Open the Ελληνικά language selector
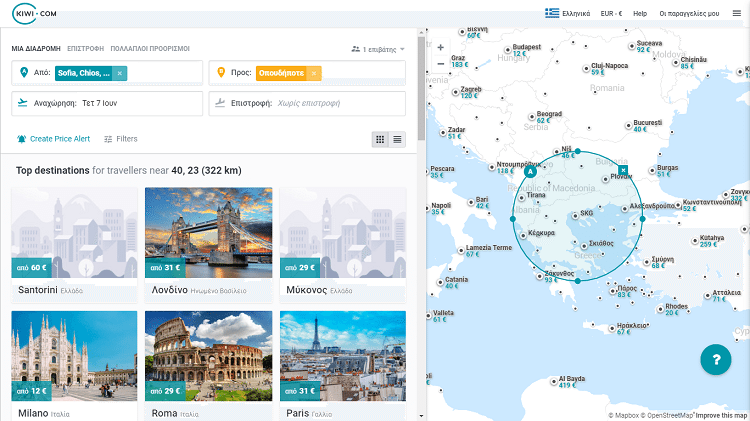This screenshot has height=421, width=750. pos(568,13)
